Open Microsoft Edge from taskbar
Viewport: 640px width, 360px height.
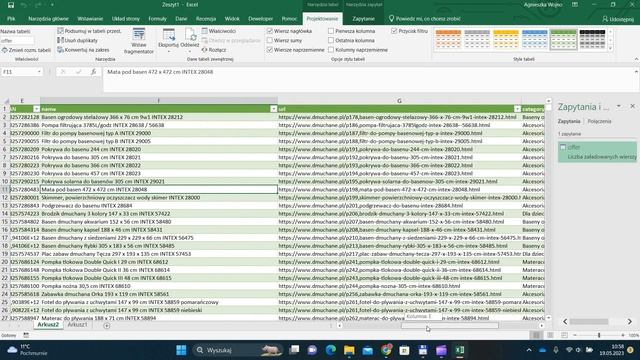[331, 350]
